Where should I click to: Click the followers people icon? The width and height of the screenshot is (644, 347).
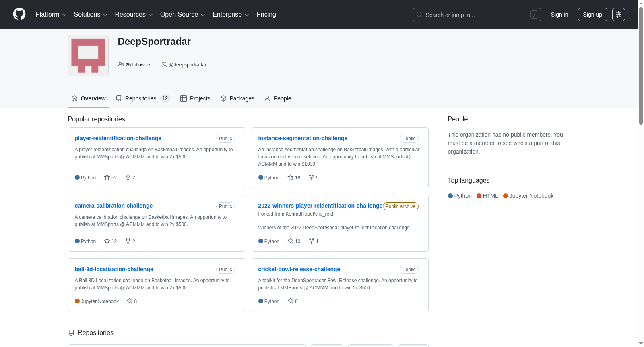(121, 64)
